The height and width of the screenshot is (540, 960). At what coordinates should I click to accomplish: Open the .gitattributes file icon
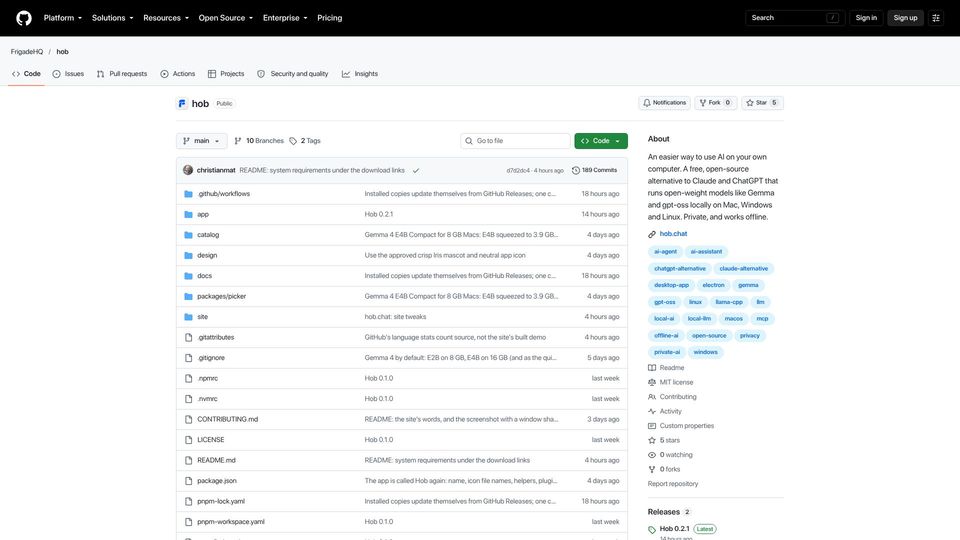(x=189, y=337)
